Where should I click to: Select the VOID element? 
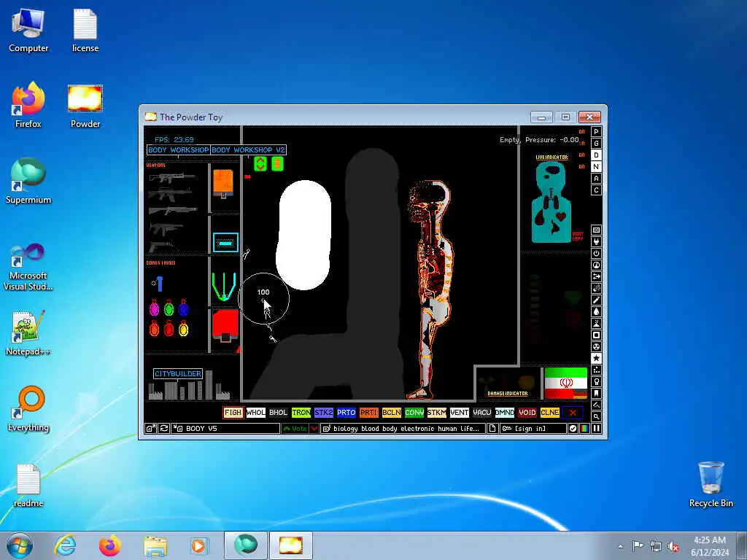coord(527,413)
